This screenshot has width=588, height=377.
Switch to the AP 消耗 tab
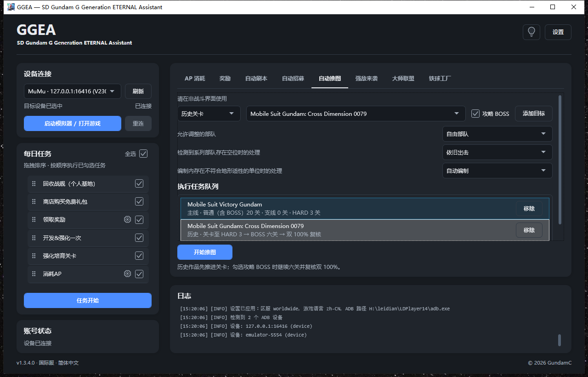pos(195,79)
